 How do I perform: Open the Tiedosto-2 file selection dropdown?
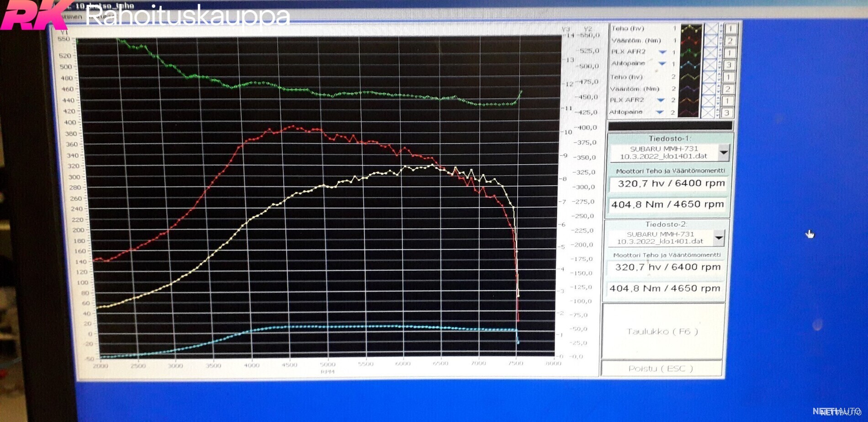[719, 238]
